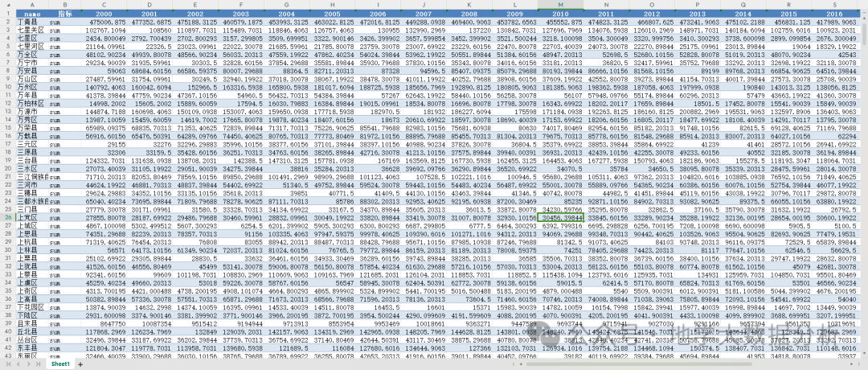Click the '2016' year header cell
Image resolution: width=868 pixels, height=370 pixels.
[x=835, y=14]
